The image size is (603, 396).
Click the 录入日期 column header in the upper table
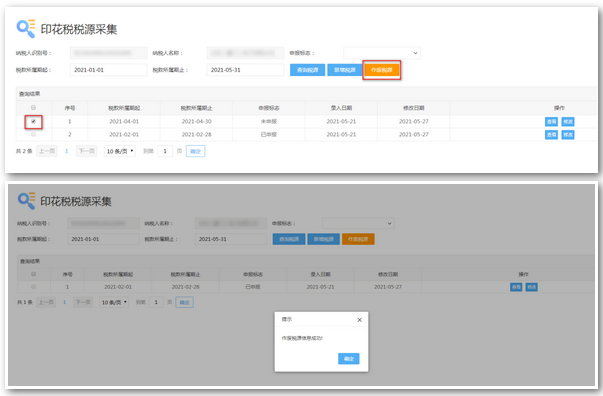click(x=341, y=108)
